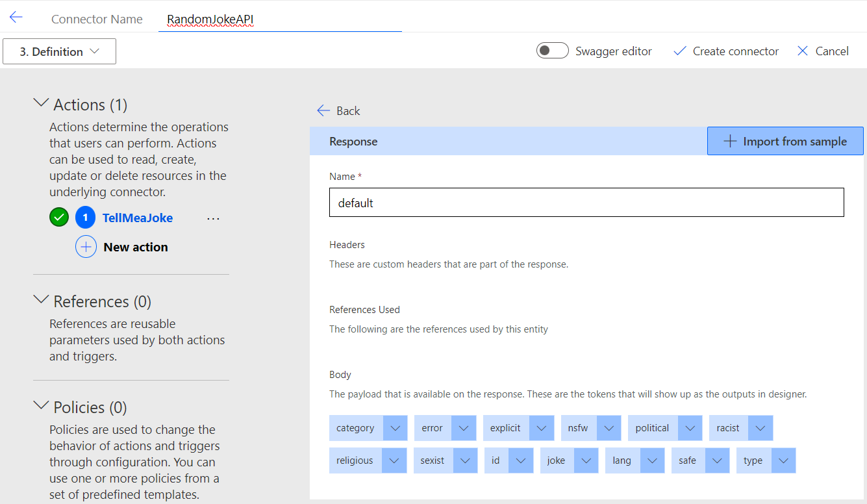This screenshot has height=504, width=867.
Task: Open the dropdown arrow on category token
Action: tap(395, 428)
